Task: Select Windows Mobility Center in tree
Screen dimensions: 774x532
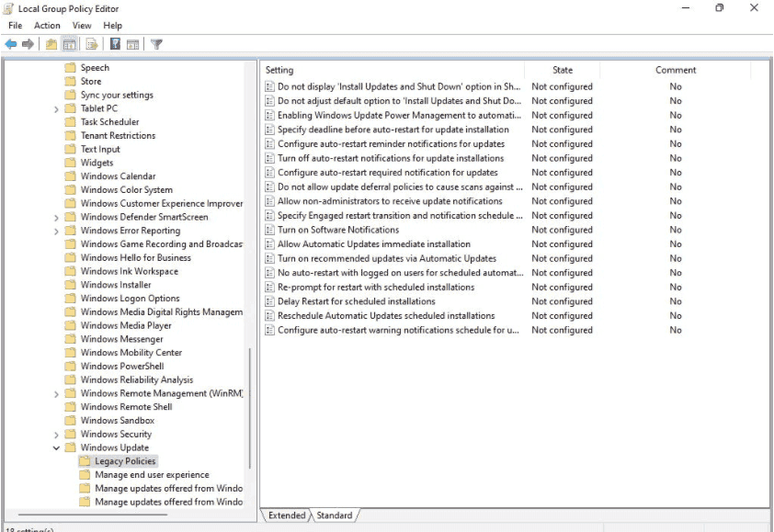Action: click(x=131, y=353)
